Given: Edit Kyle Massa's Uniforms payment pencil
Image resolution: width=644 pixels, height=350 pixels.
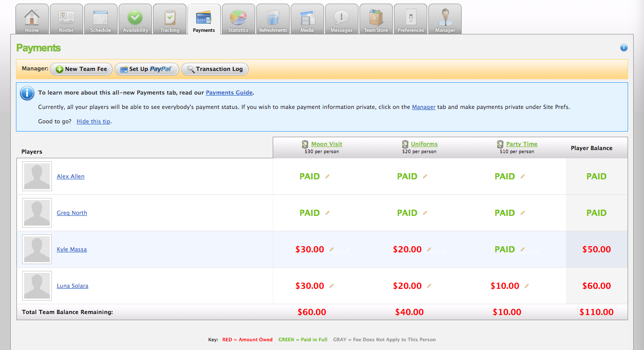Looking at the screenshot, I should tap(429, 249).
